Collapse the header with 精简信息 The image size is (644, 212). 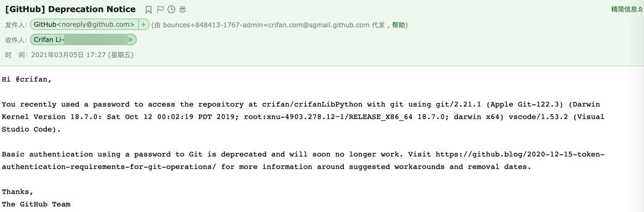(627, 9)
